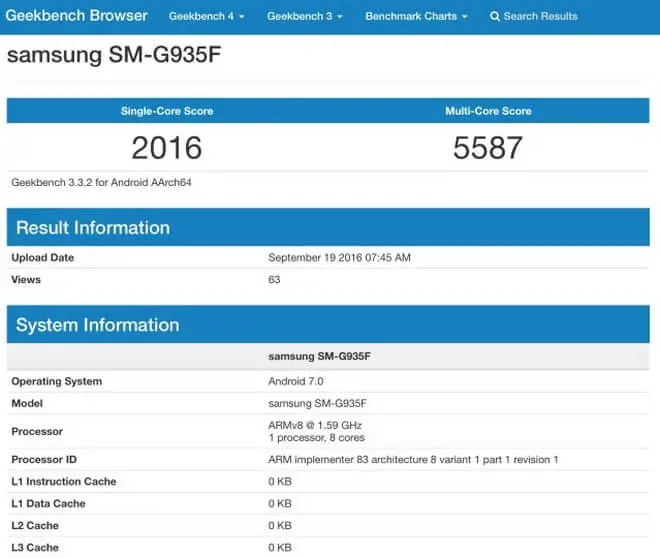
Task: Click the L2 Cache label
Action: 35,526
